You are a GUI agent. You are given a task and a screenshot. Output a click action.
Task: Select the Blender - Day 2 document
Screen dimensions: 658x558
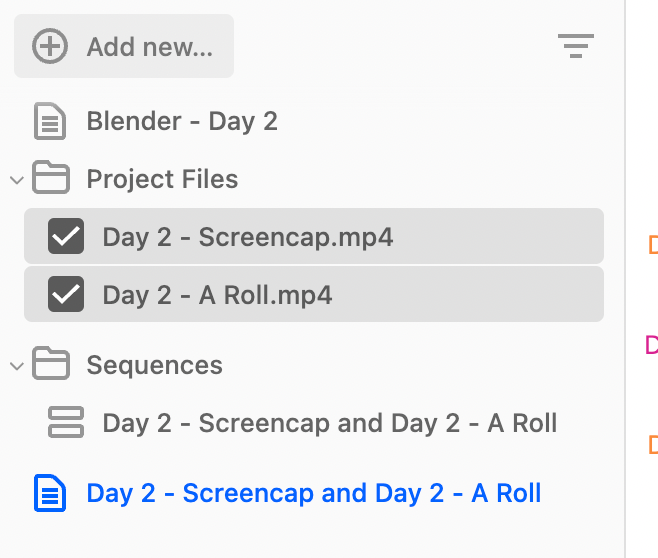[182, 121]
